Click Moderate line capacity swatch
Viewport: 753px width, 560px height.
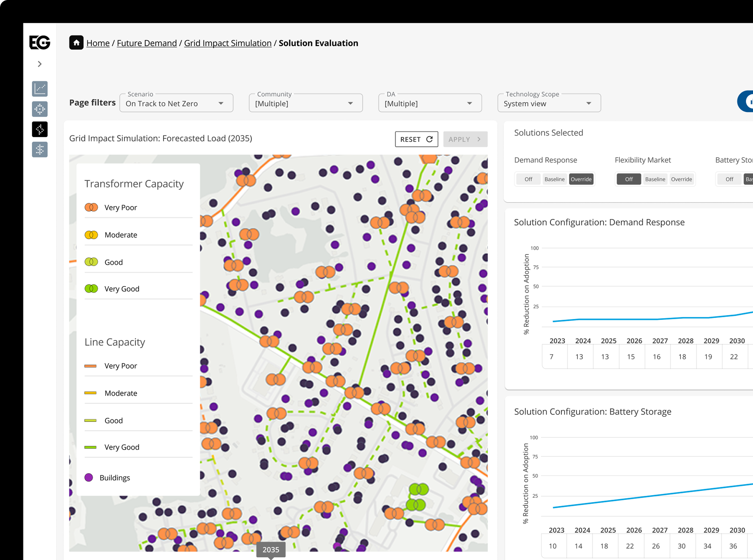tap(90, 393)
